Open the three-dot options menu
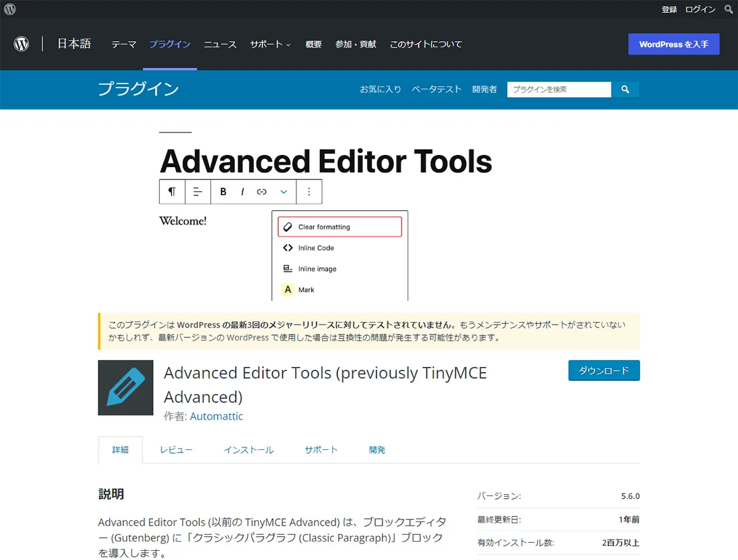This screenshot has height=560, width=738. point(309,191)
